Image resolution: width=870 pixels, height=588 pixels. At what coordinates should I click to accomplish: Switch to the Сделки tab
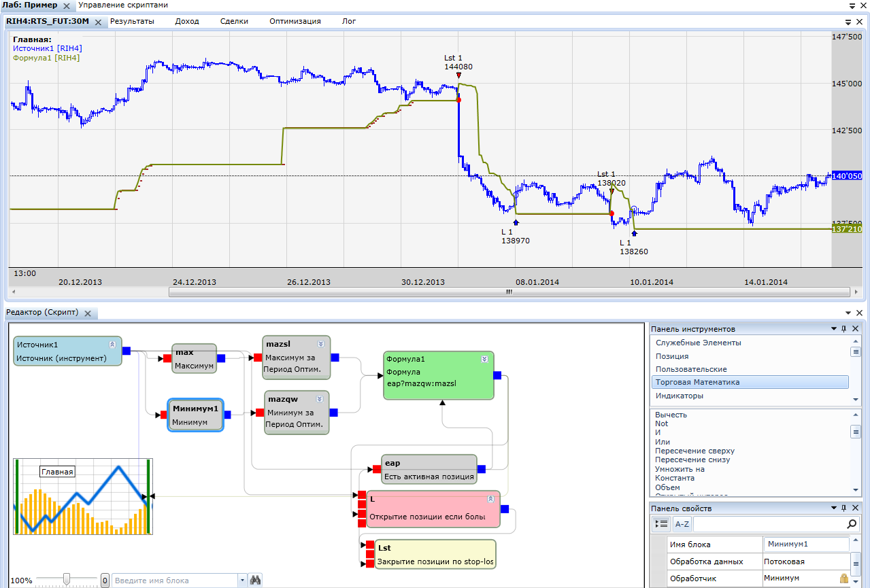234,21
